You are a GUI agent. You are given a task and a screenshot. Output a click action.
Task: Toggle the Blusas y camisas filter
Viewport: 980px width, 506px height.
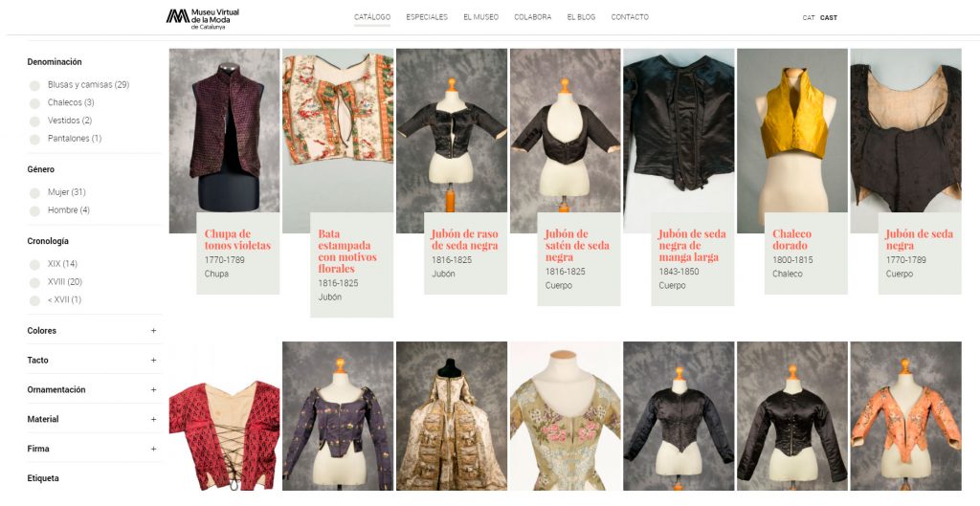(35, 86)
